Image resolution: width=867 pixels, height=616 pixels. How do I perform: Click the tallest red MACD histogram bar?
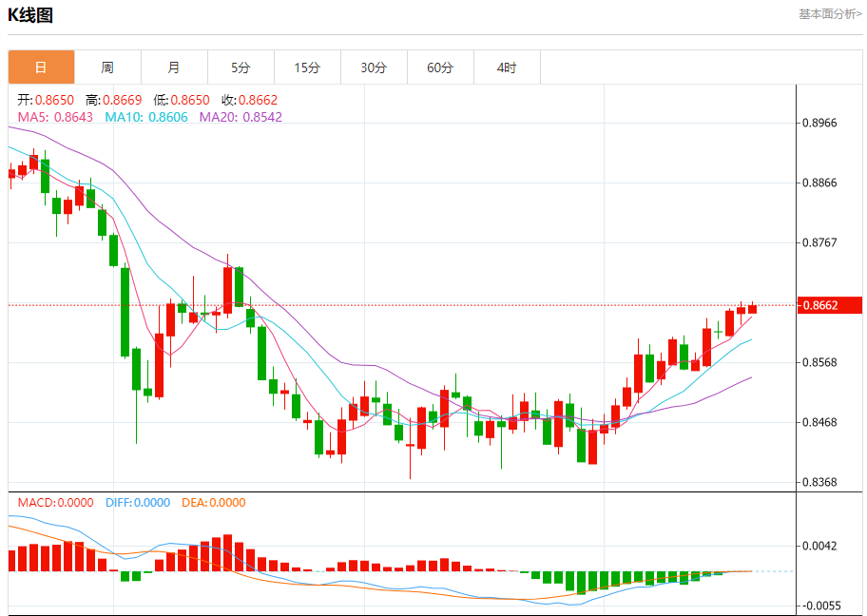coord(227,553)
